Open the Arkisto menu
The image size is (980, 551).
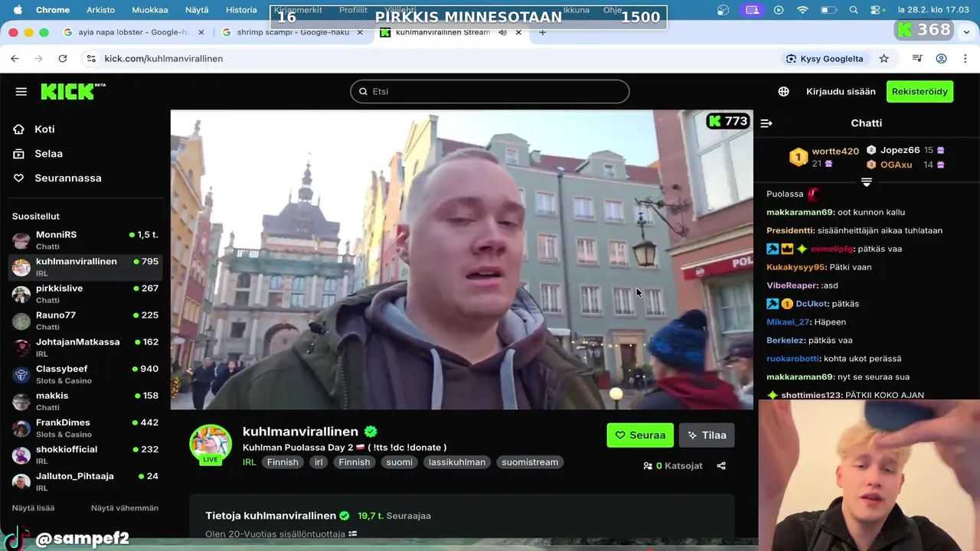pyautogui.click(x=100, y=10)
